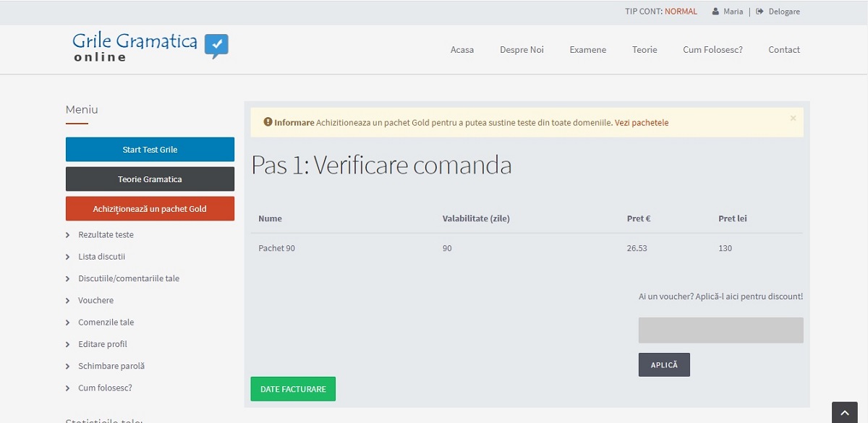Open Acasa in the navigation menu
Image resolution: width=868 pixels, height=423 pixels.
(x=461, y=50)
